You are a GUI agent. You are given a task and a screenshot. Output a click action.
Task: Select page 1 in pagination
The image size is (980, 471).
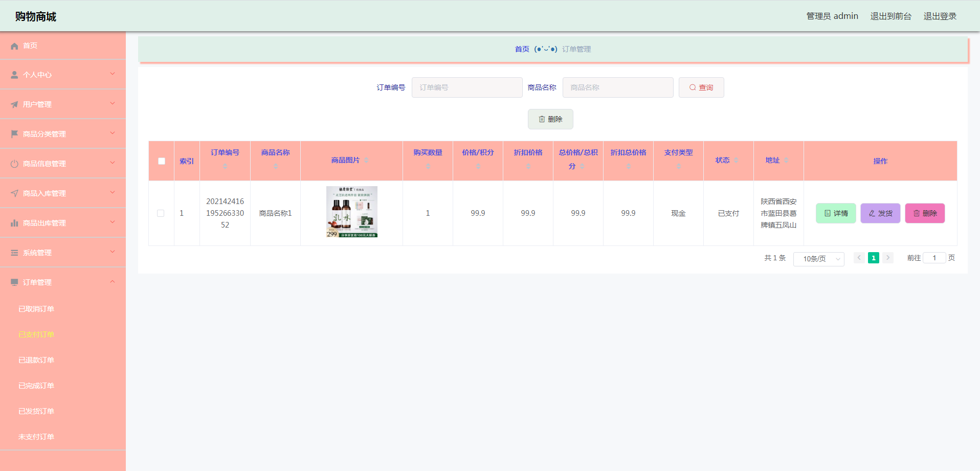tap(874, 258)
